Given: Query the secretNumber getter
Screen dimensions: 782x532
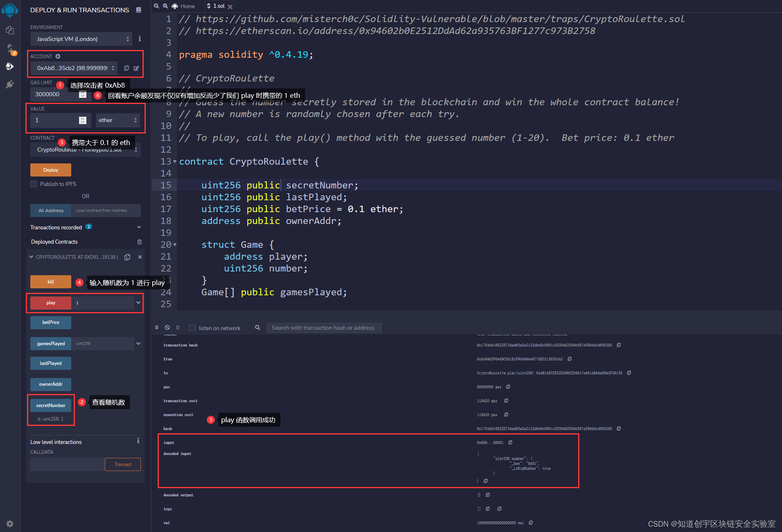Looking at the screenshot, I should [51, 405].
